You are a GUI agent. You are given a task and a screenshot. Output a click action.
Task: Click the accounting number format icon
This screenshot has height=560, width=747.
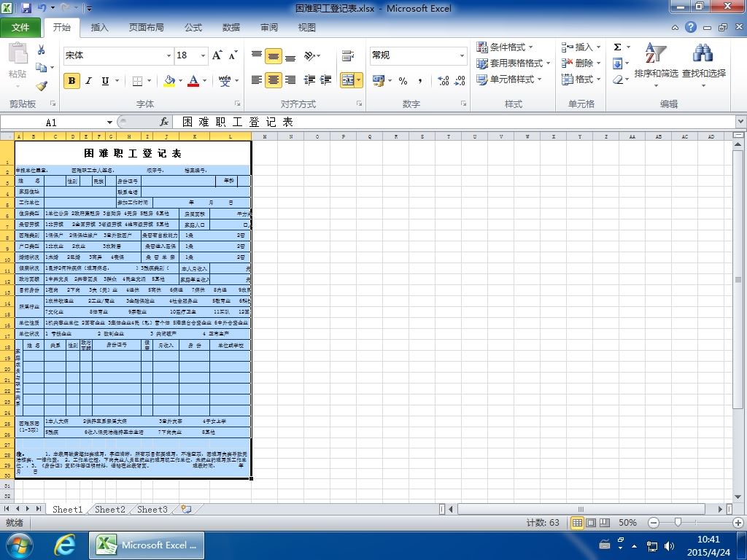(x=379, y=80)
